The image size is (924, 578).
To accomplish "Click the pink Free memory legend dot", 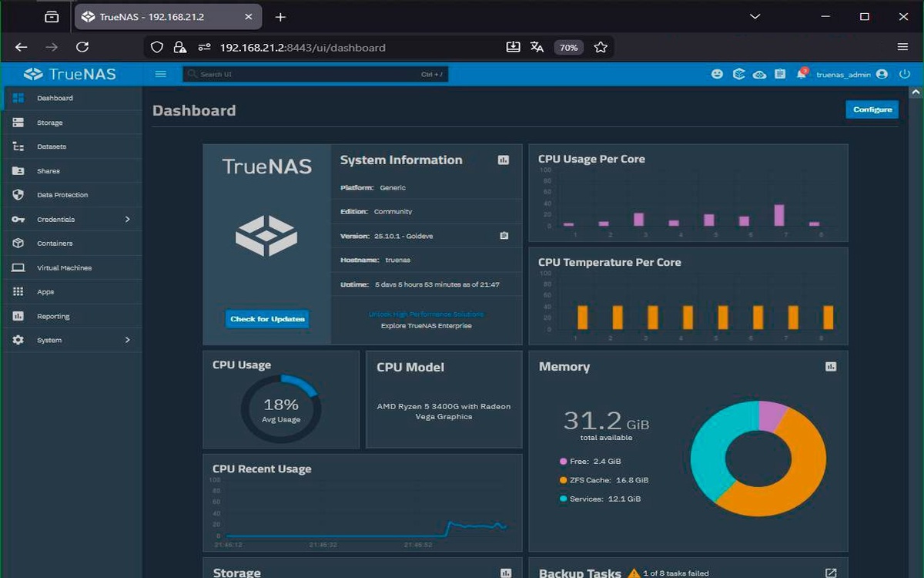I will click(563, 462).
